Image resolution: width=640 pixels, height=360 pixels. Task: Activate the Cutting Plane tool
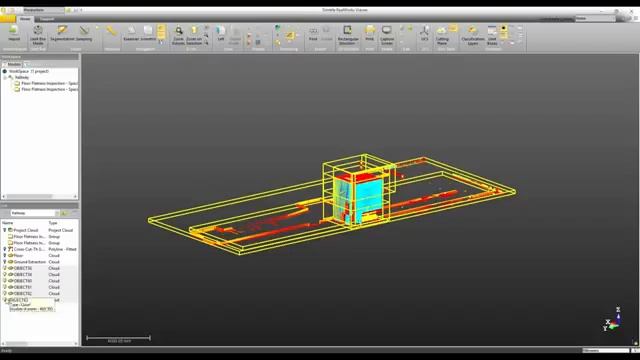tap(442, 35)
